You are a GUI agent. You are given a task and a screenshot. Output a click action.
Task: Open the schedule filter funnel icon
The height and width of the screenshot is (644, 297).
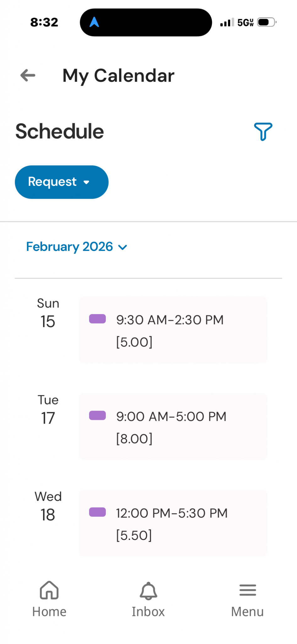click(x=263, y=131)
